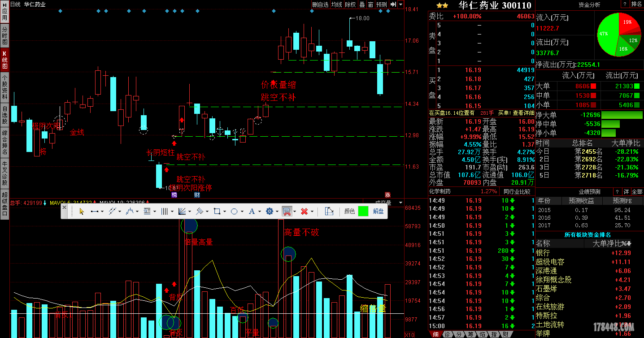The width and height of the screenshot is (644, 338).
Task: Toggle the 均线 moving average display
Action: point(337,4)
